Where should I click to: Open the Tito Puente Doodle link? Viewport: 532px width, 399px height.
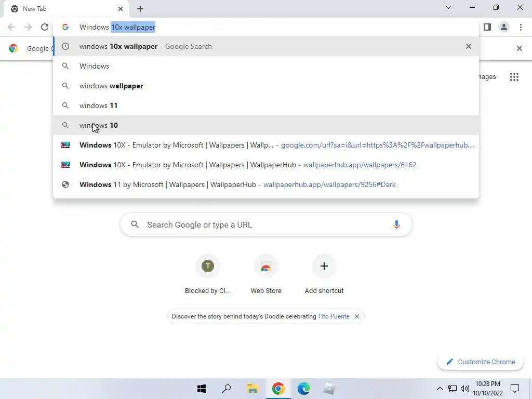(x=334, y=316)
